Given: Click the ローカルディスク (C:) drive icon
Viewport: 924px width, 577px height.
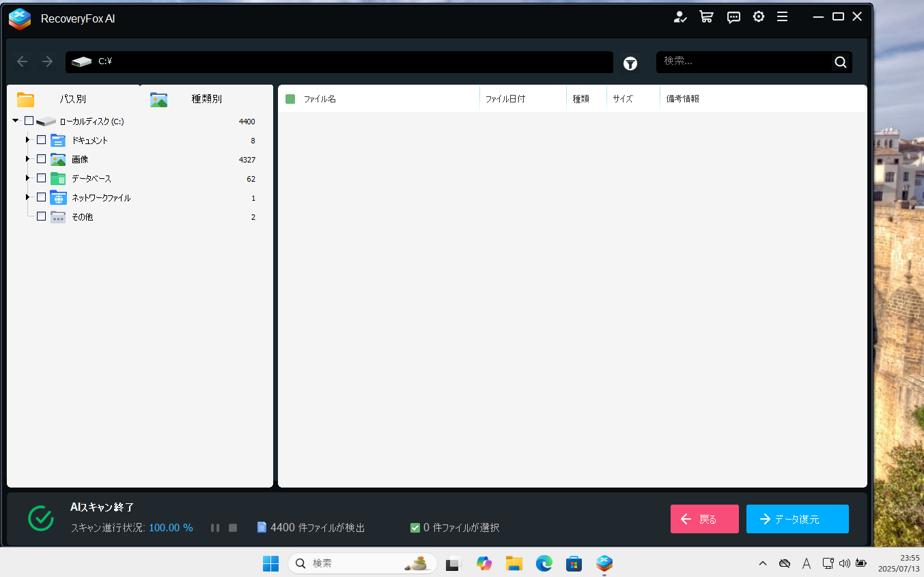Looking at the screenshot, I should click(46, 122).
